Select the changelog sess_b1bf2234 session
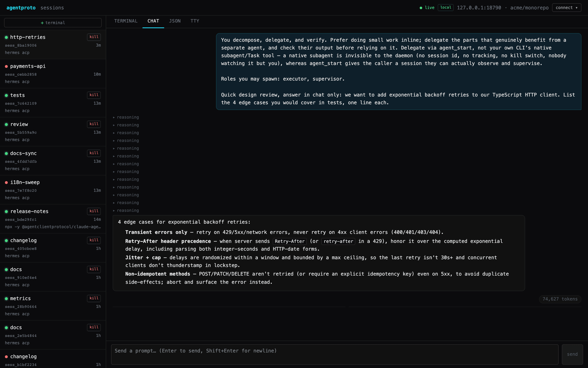 [53, 359]
